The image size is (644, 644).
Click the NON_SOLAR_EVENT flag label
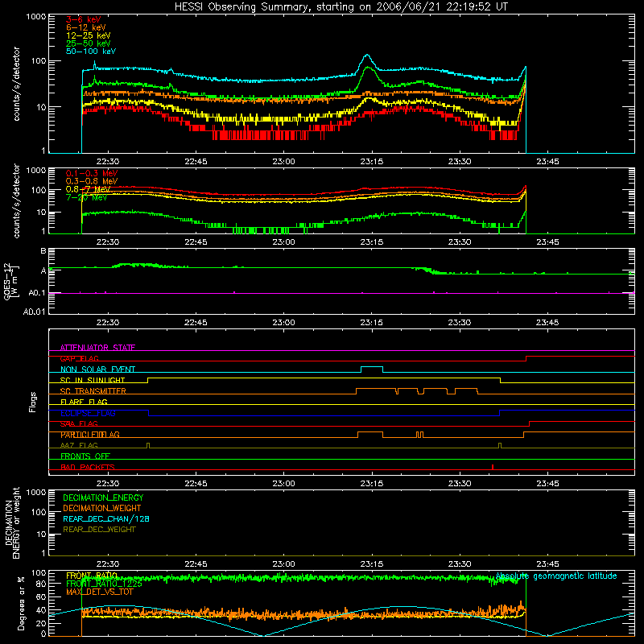click(x=97, y=369)
